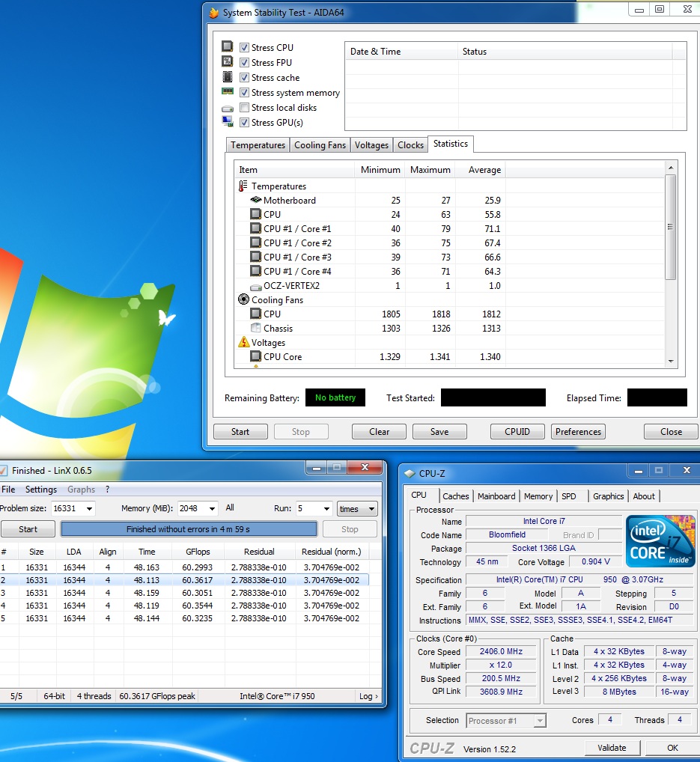The image size is (700, 762).
Task: Click the CPU chip icon beside Stress CPU
Action: (x=228, y=46)
